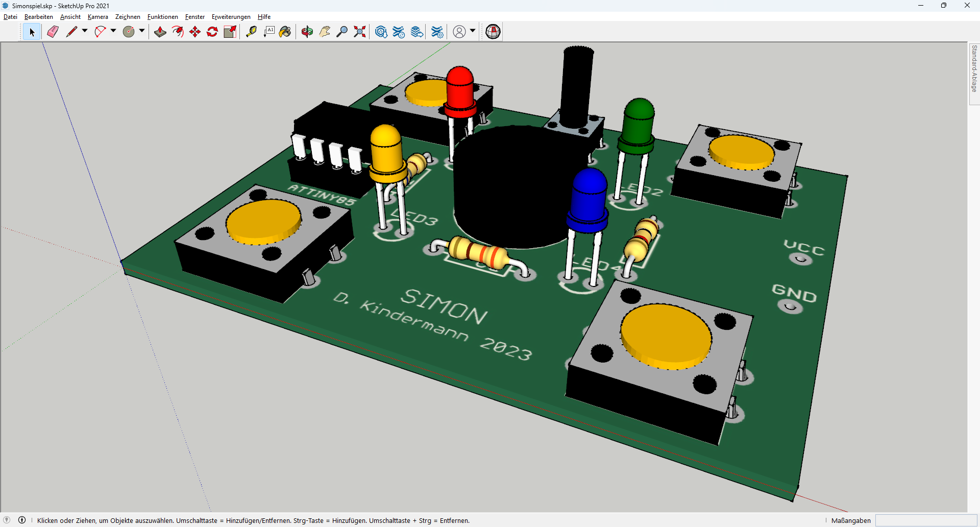Open the Extension Manager icon
This screenshot has width=980, height=527.
click(x=437, y=32)
